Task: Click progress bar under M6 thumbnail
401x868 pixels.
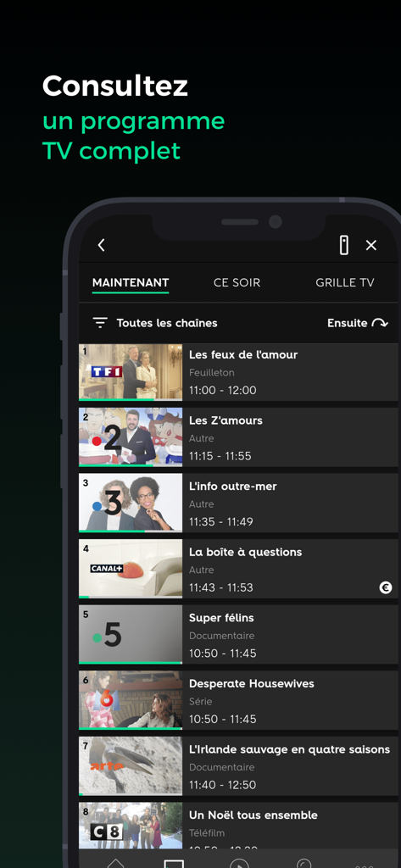Action: click(x=131, y=728)
